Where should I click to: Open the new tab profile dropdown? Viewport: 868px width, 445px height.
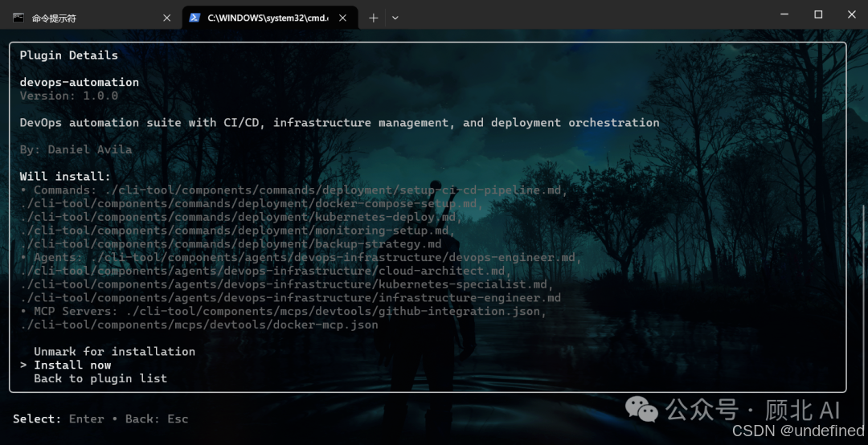[395, 18]
